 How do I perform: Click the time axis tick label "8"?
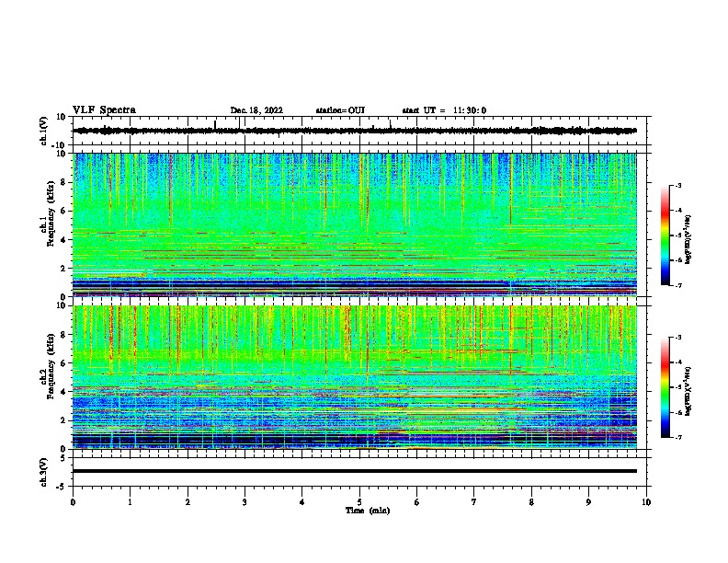point(531,502)
